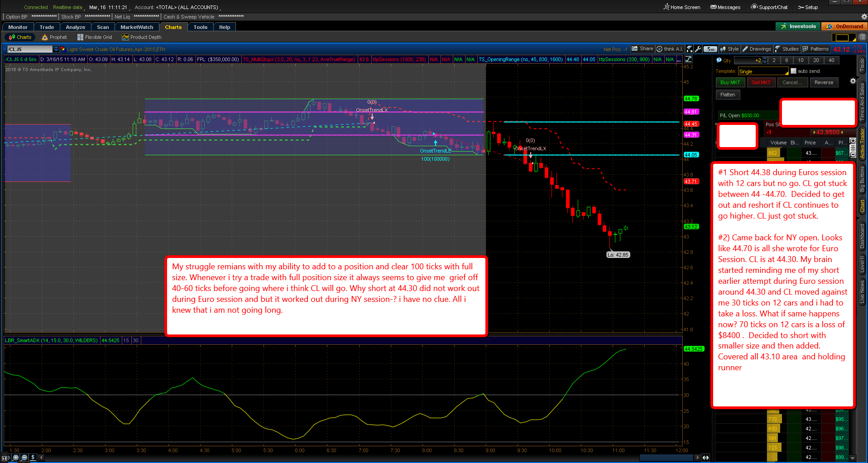
Task: Click the symbol link color icon
Action: pyautogui.click(x=62, y=49)
